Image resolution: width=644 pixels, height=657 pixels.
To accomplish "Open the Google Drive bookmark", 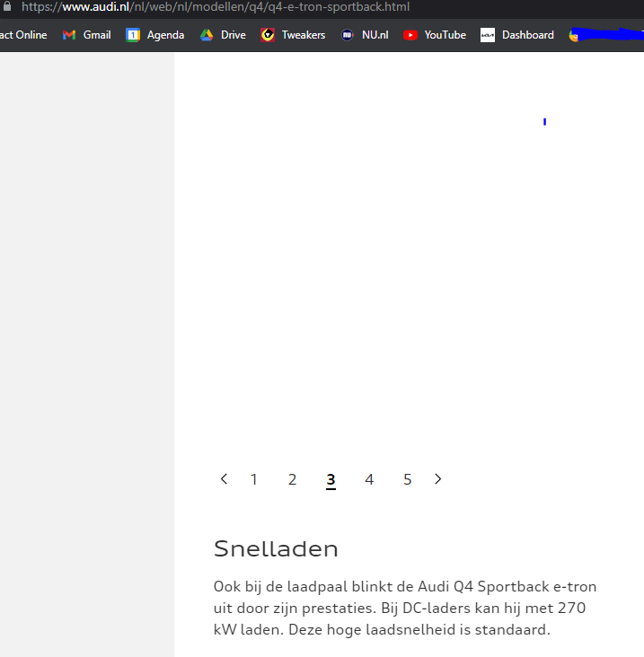I will [x=223, y=35].
